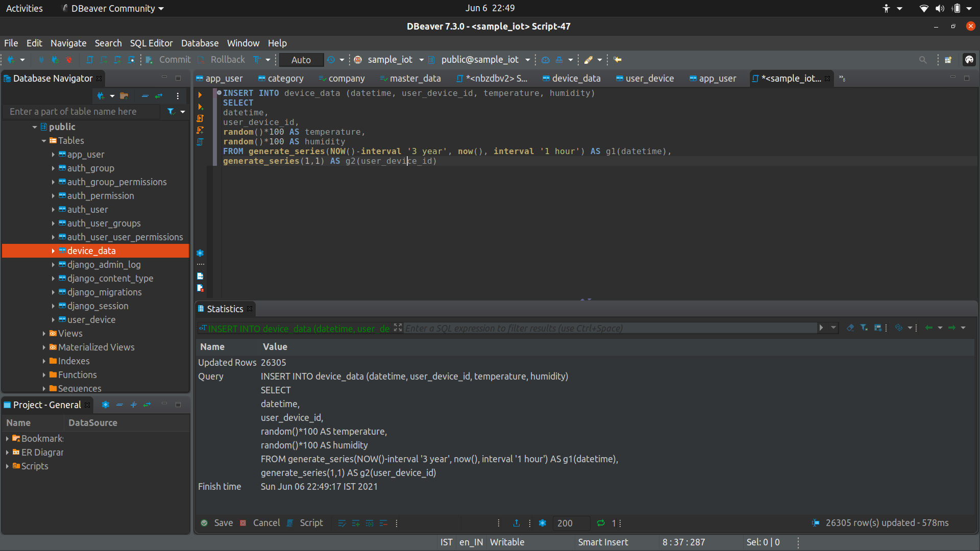Collapse the INSERT statement fold marker
Image resolution: width=980 pixels, height=551 pixels.
[219, 93]
